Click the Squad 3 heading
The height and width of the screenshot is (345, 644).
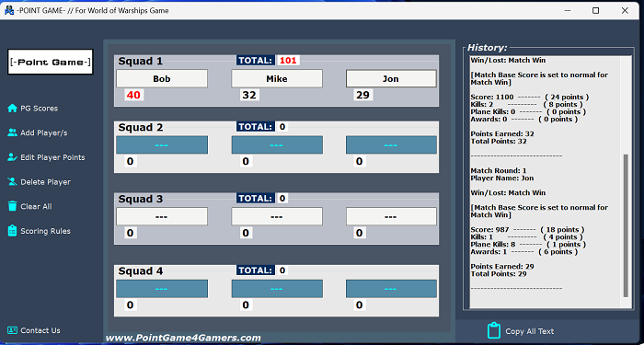pyautogui.click(x=141, y=200)
